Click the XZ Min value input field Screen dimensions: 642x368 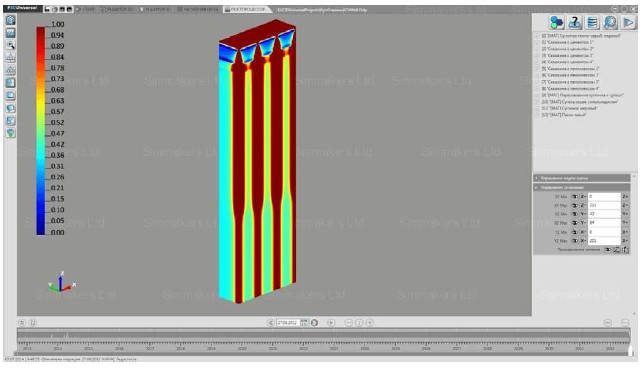coord(604,214)
